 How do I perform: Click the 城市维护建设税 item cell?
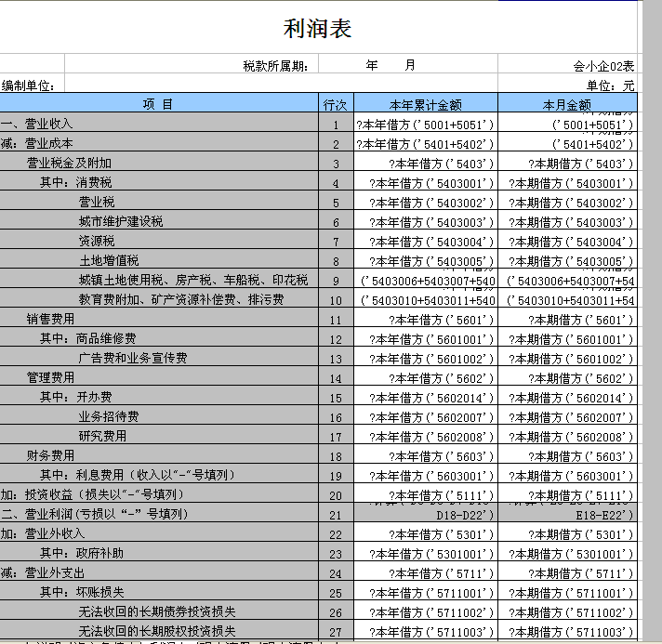[121, 221]
